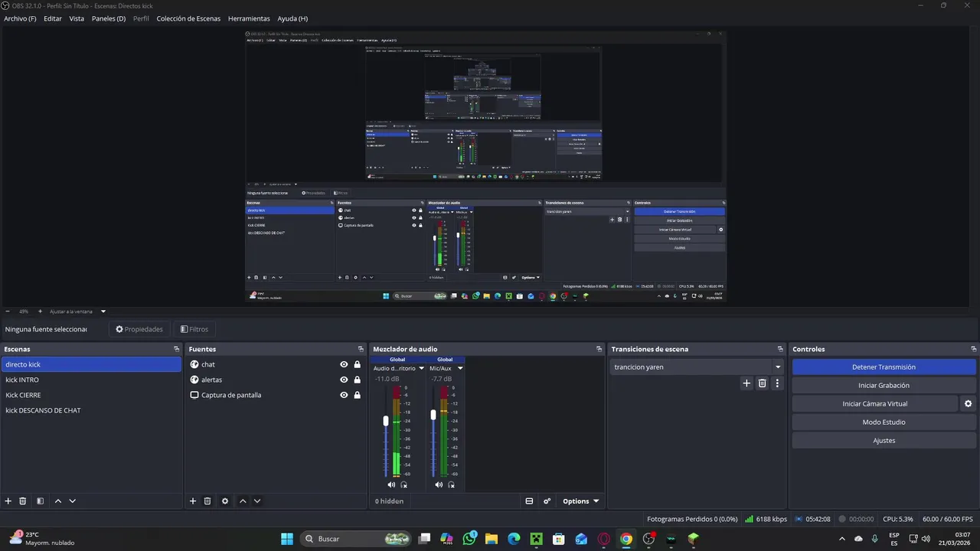
Task: Click Detener Transmisión button
Action: (x=884, y=367)
